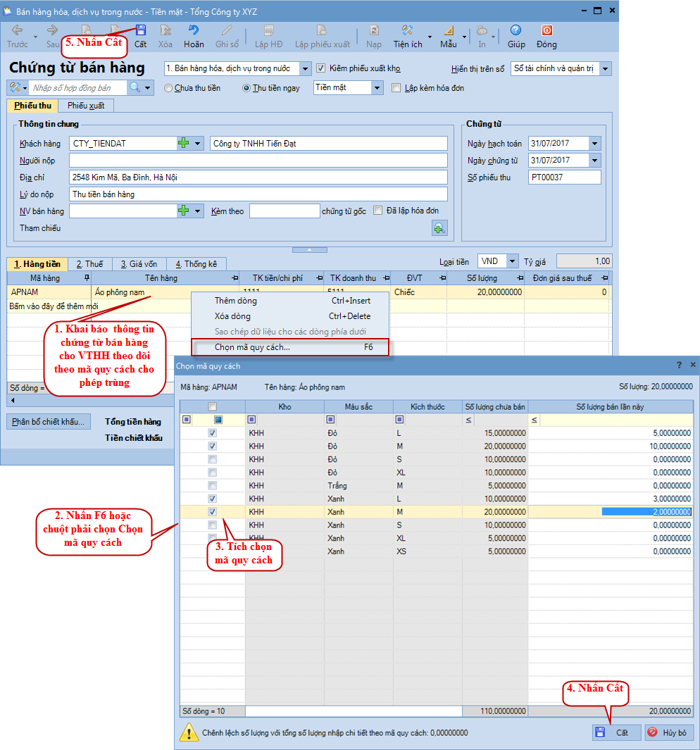Uncheck the Xanh M row checkbox
Image resolution: width=700 pixels, height=750 pixels.
[213, 512]
